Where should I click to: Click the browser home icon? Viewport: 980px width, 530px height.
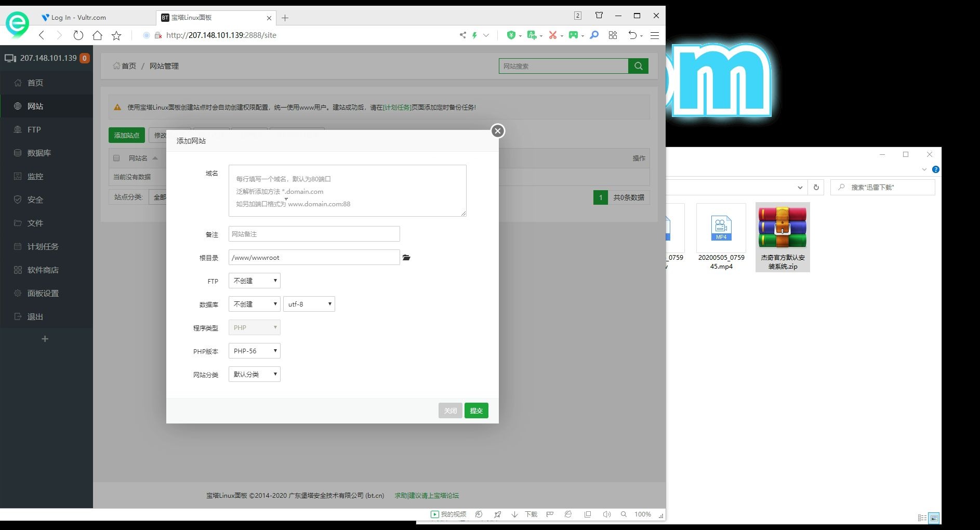click(97, 35)
